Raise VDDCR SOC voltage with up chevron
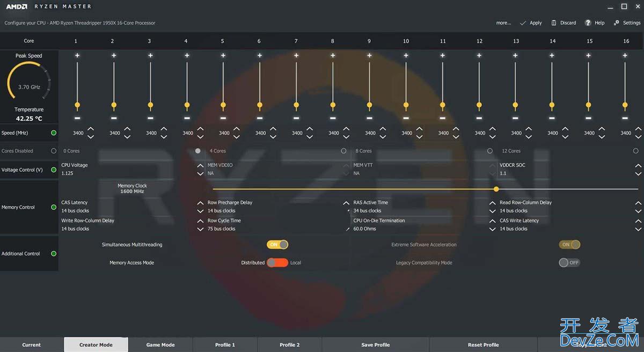 tap(638, 166)
